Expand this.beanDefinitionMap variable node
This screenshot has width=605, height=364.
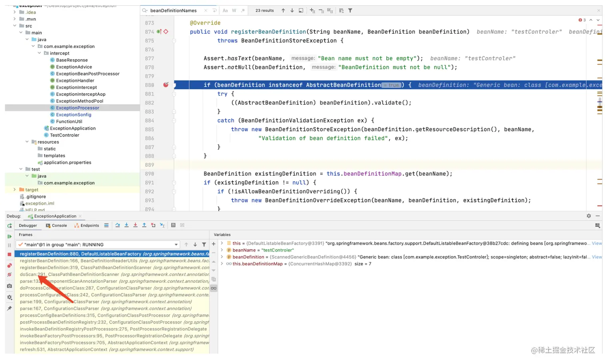[x=222, y=264]
